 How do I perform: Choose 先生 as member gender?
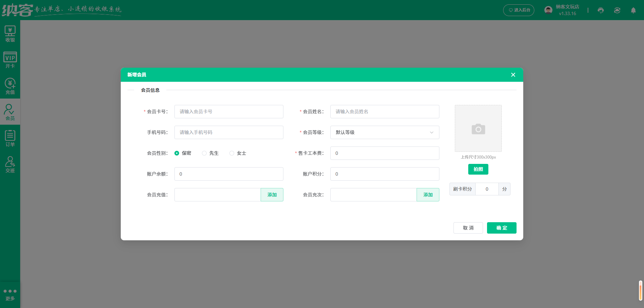(204, 153)
